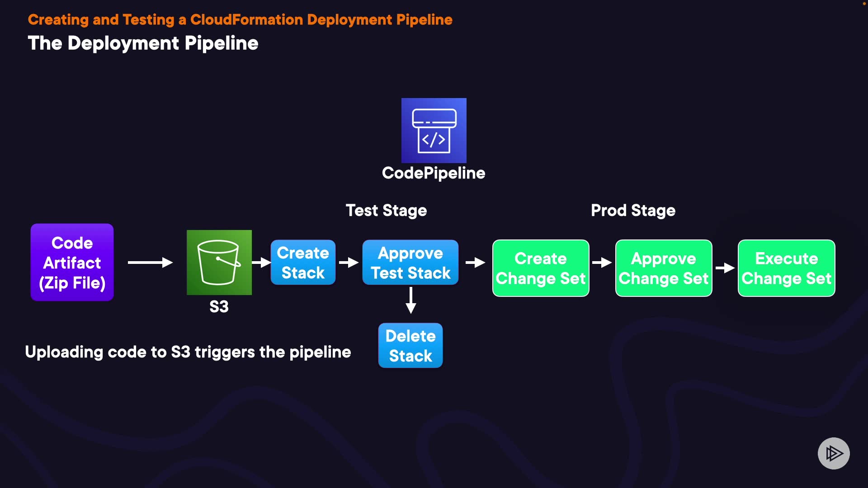868x488 pixels.
Task: Click the Prod Stage label
Action: click(x=633, y=211)
